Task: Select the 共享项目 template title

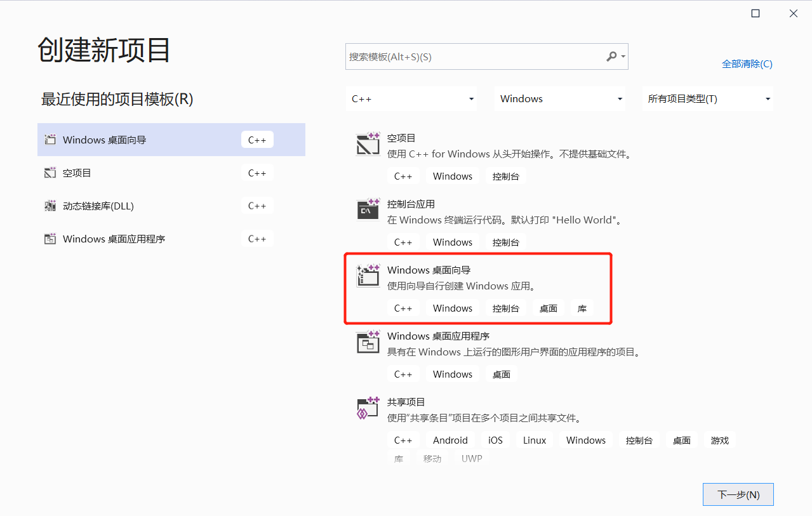Action: (406, 402)
